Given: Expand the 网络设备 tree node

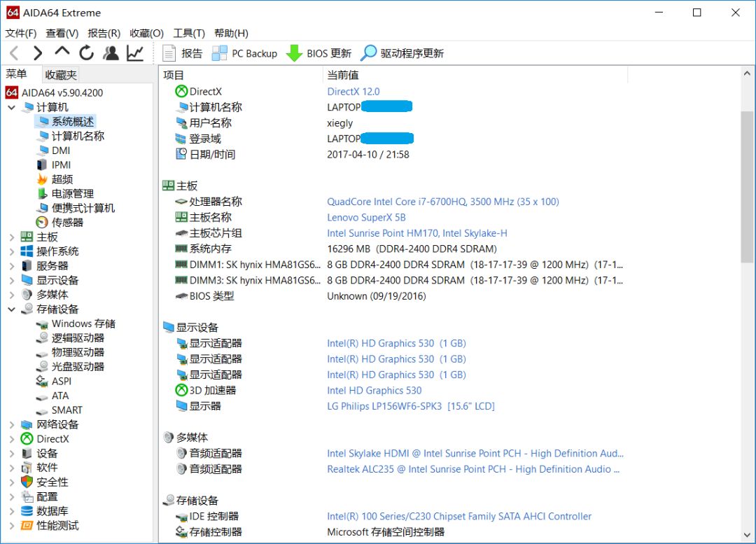Looking at the screenshot, I should pos(10,424).
